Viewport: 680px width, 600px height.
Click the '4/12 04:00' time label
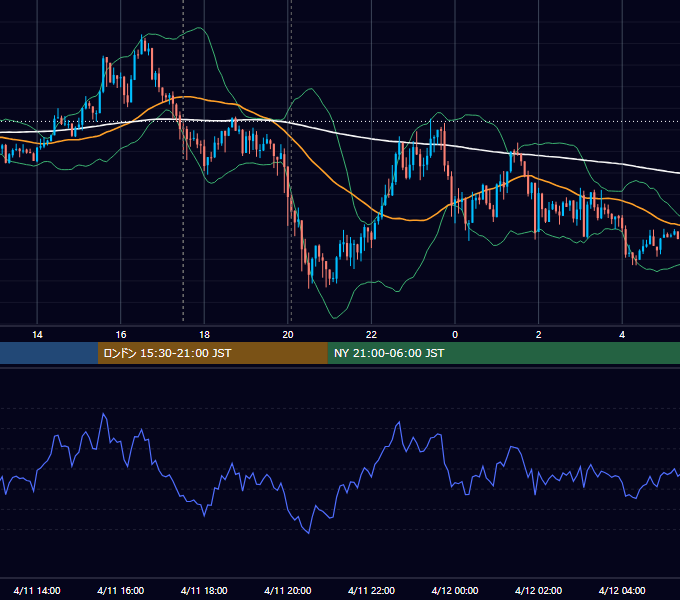(x=622, y=590)
